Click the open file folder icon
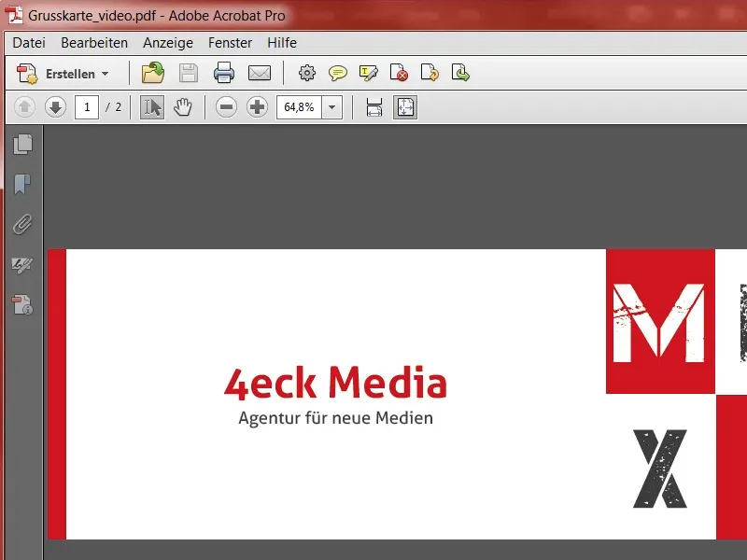The height and width of the screenshot is (560, 747). (x=153, y=74)
